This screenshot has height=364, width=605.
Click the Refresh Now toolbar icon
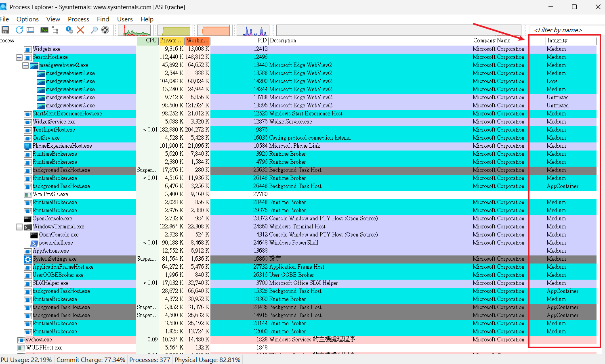(x=19, y=30)
